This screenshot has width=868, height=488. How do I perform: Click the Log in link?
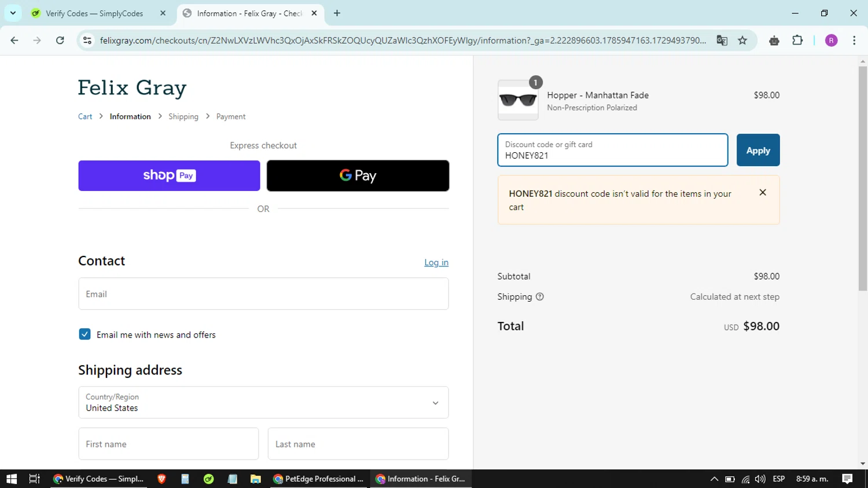tap(436, 262)
